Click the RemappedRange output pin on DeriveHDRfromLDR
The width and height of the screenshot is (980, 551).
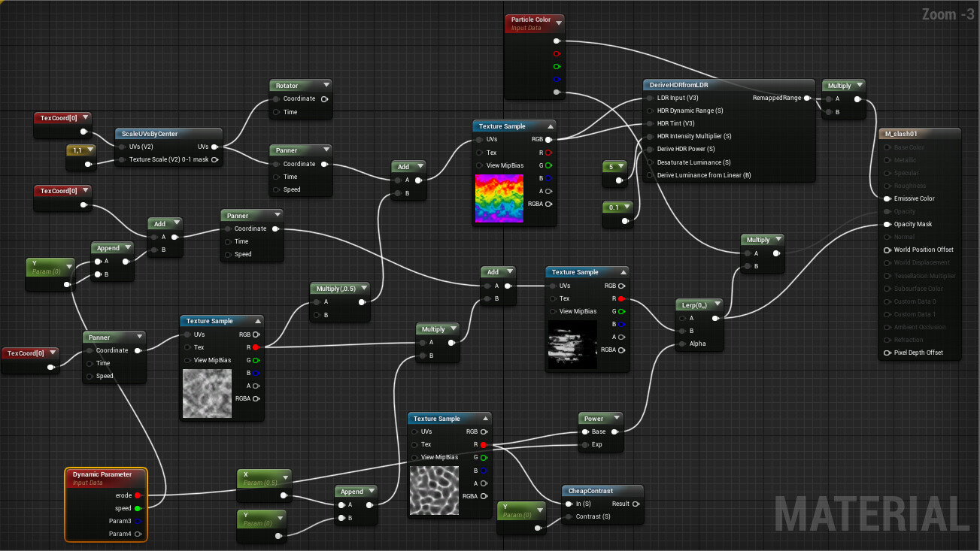point(809,98)
